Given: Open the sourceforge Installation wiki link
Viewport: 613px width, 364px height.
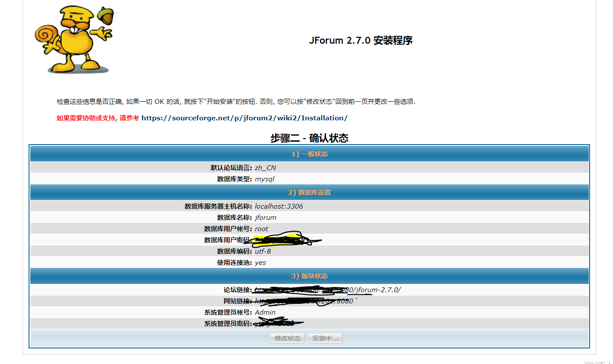Looking at the screenshot, I should click(x=244, y=118).
